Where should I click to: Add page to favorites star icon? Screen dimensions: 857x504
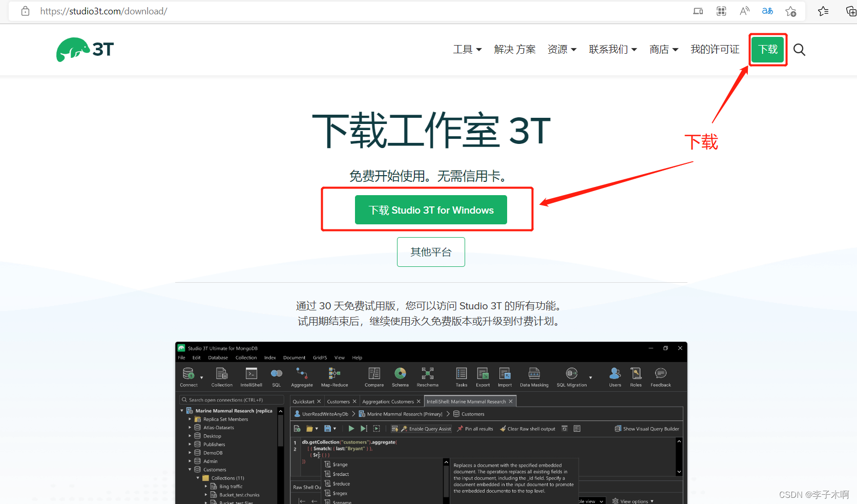coord(790,11)
